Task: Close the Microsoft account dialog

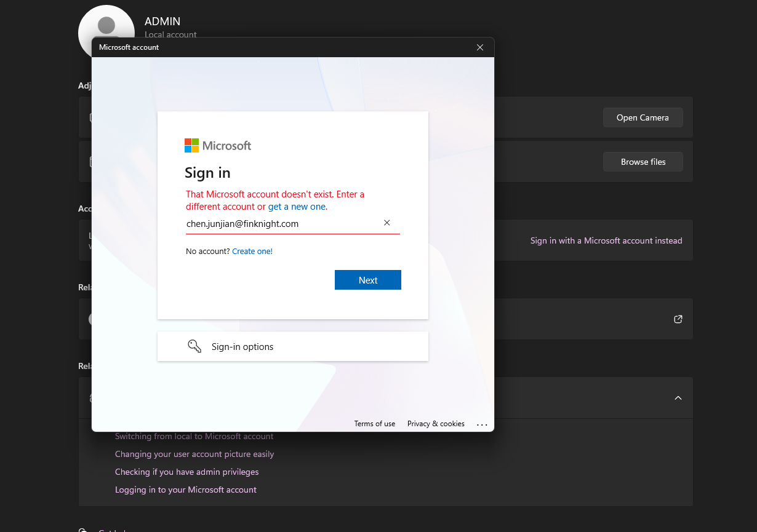Action: coord(480,47)
